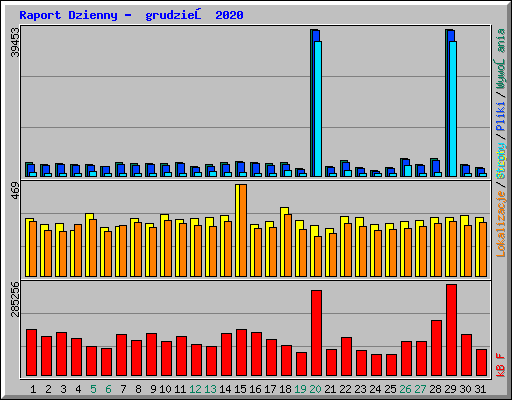This screenshot has height=400, width=512.
Task: Click the orange bar for day 1
Action: (x=33, y=249)
